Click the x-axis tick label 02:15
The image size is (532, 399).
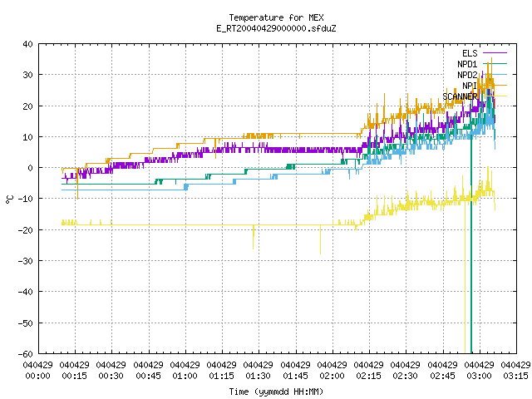pos(369,376)
